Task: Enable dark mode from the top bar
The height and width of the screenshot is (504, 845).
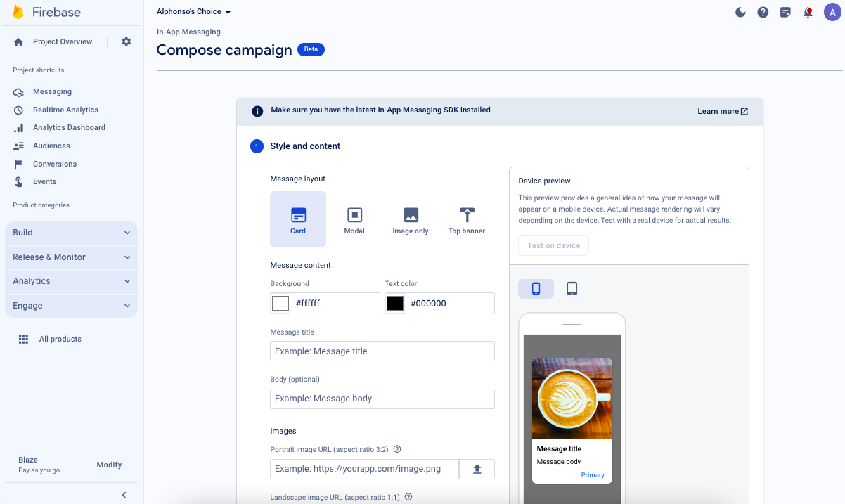Action: tap(740, 12)
